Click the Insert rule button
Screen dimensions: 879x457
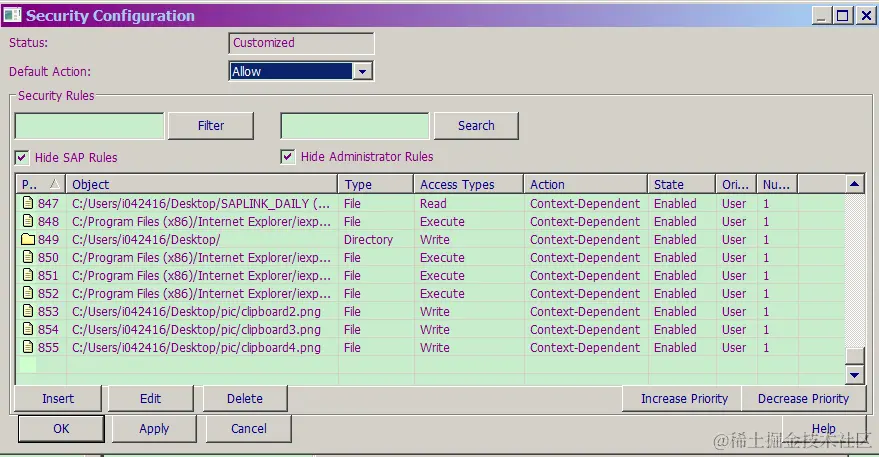click(58, 399)
